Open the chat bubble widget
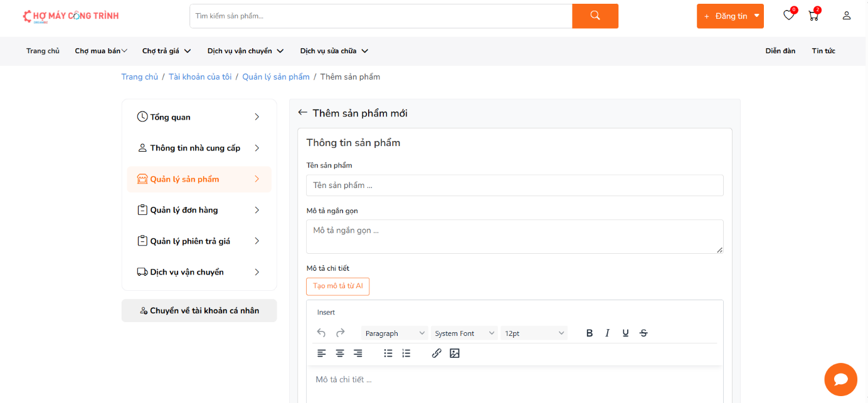Viewport: 868px width, 403px height. [x=840, y=379]
